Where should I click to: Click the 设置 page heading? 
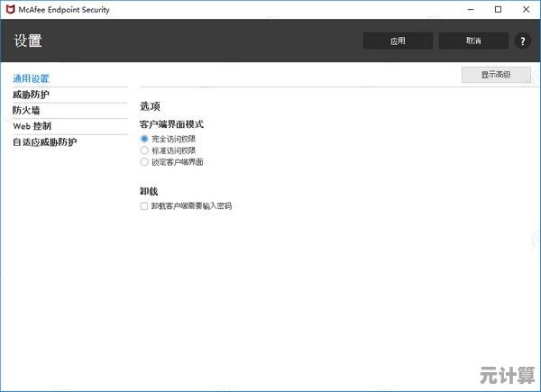28,41
